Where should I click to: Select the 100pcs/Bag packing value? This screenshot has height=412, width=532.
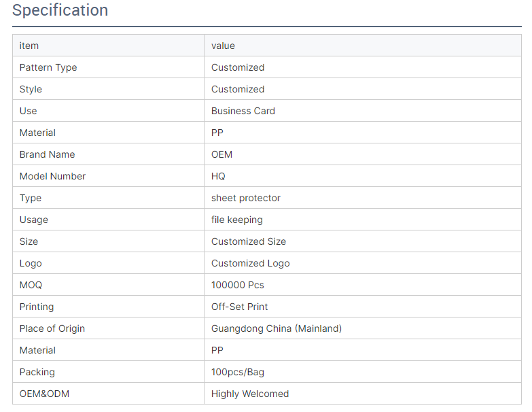click(238, 372)
